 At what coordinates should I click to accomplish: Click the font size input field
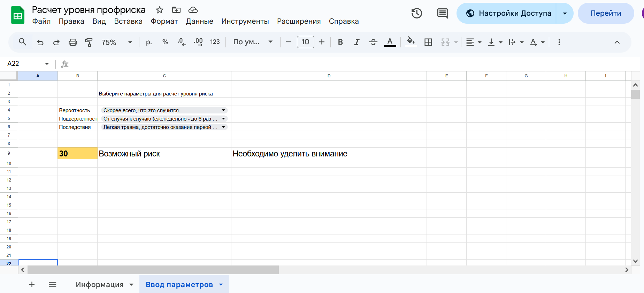tap(305, 42)
